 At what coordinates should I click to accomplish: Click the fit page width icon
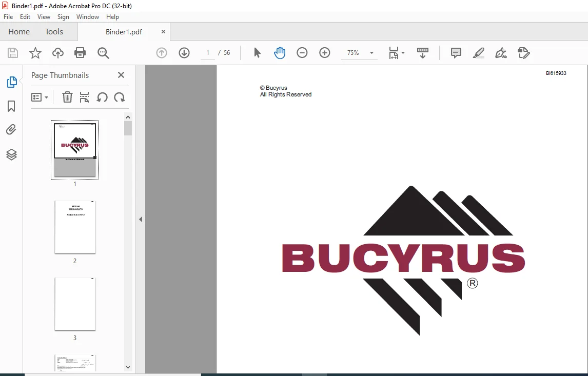(x=394, y=53)
